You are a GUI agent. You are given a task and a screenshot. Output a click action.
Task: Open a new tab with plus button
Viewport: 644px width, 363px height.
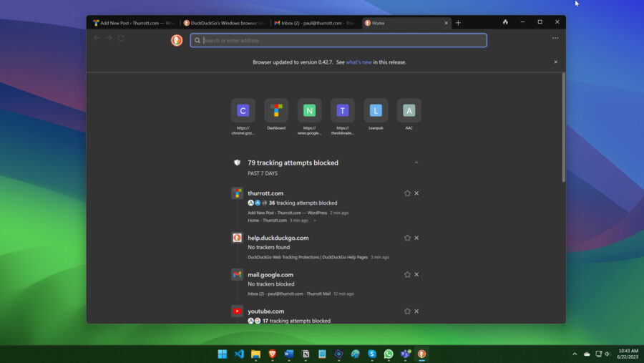[458, 23]
